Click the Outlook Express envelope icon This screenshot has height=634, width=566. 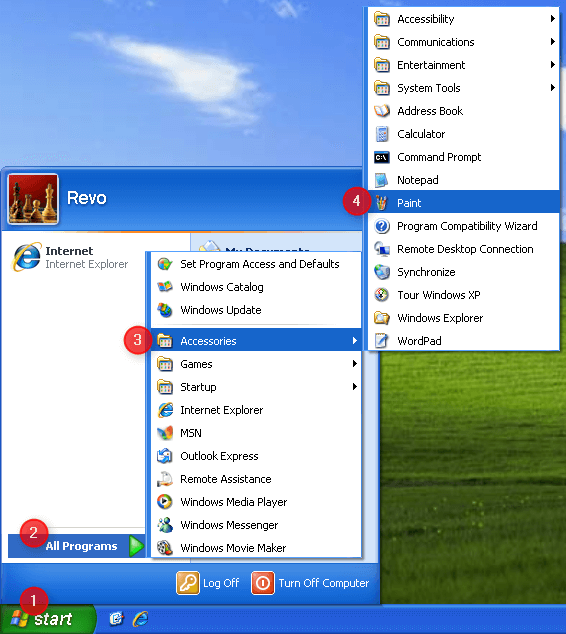(x=165, y=456)
